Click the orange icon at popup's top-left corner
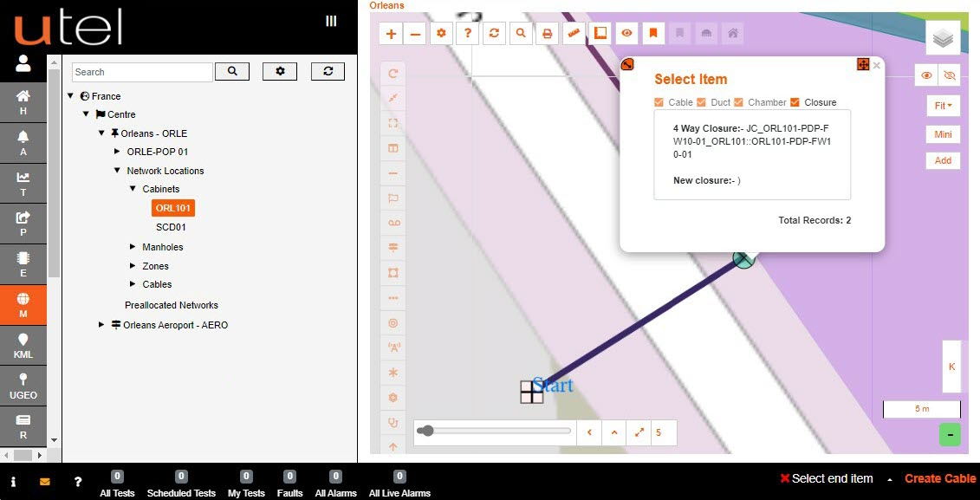Image resolution: width=980 pixels, height=500 pixels. (626, 64)
